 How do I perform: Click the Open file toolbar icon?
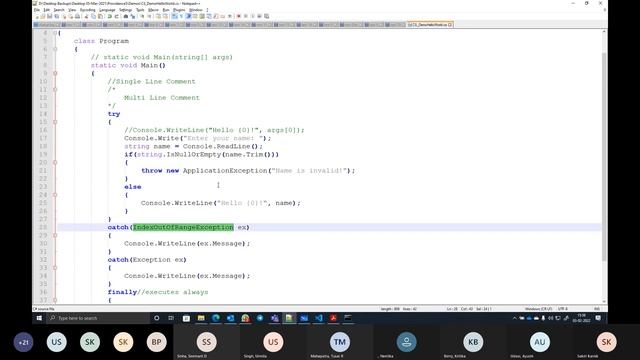click(43, 16)
